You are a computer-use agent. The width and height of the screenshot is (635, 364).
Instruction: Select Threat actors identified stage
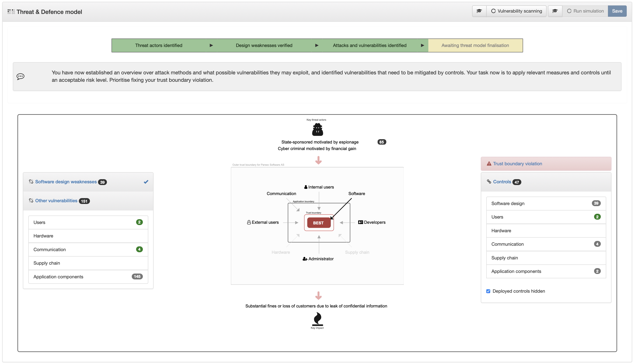[x=159, y=45]
